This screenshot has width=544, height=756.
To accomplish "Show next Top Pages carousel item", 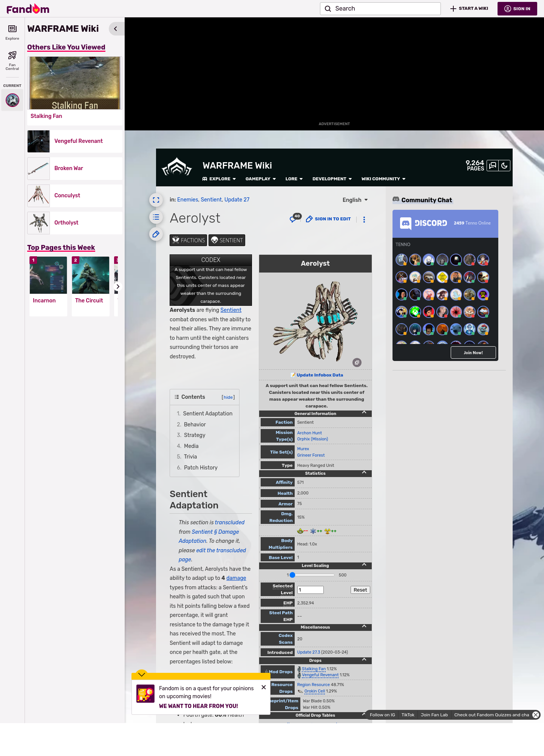I will [118, 287].
